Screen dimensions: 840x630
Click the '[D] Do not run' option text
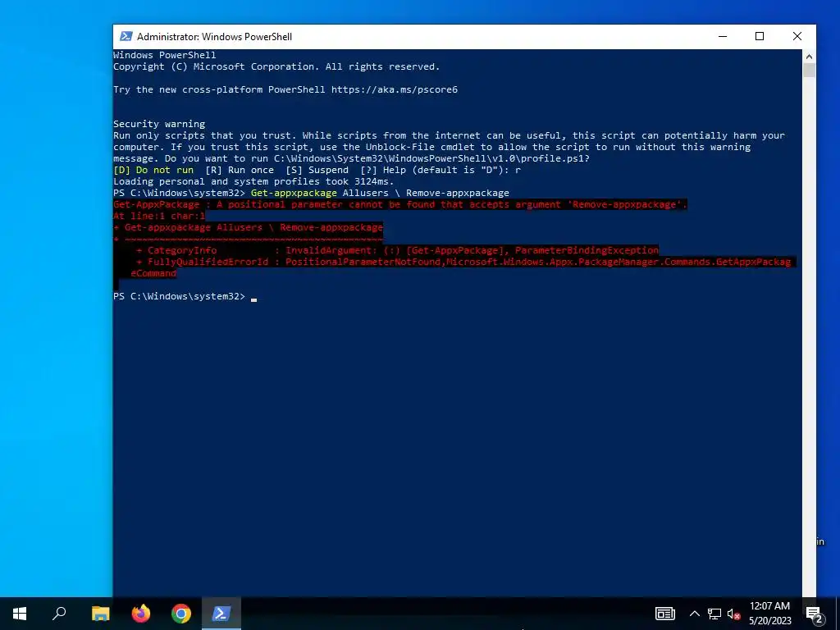point(153,170)
